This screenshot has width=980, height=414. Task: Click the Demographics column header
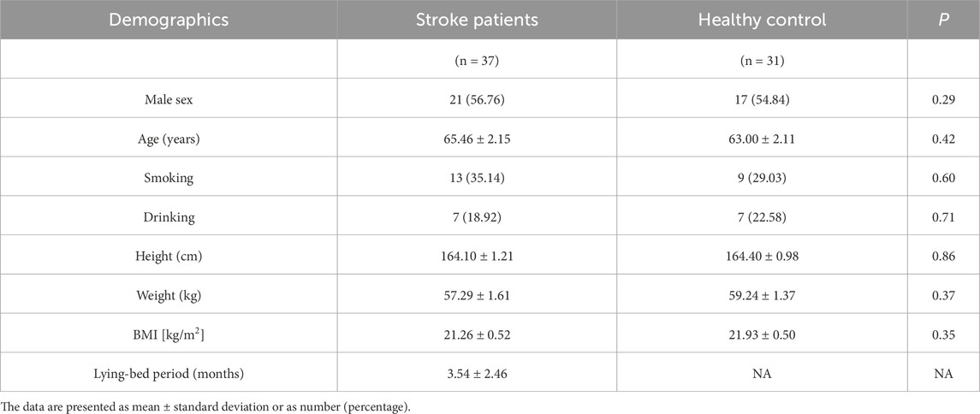(169, 20)
